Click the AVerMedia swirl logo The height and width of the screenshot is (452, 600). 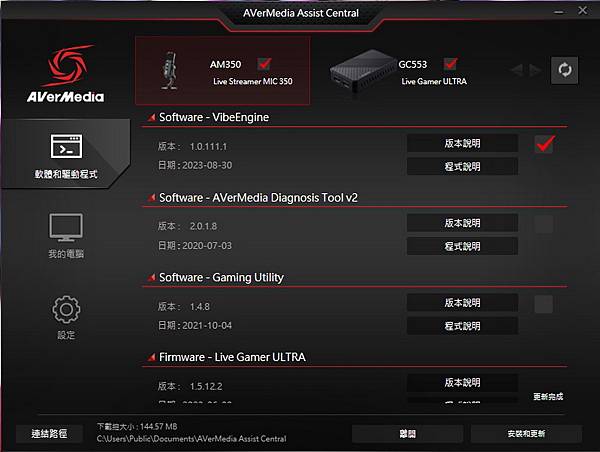(68, 65)
